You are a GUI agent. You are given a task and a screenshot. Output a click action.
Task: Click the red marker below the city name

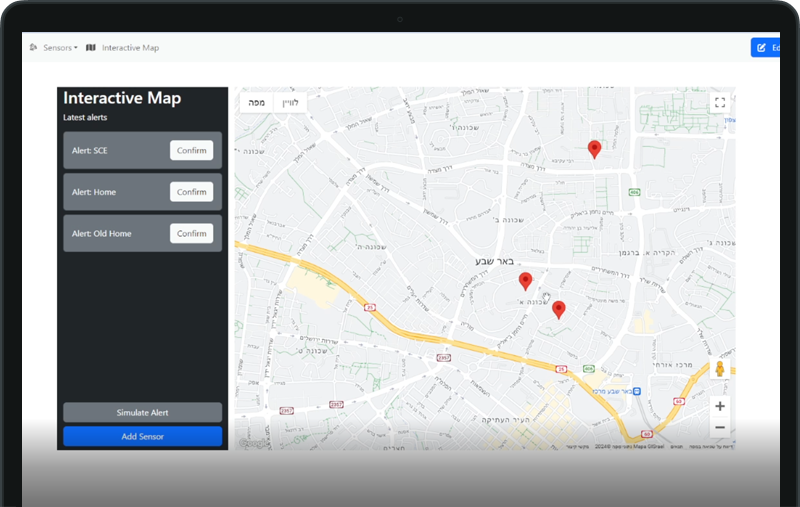pyautogui.click(x=525, y=281)
